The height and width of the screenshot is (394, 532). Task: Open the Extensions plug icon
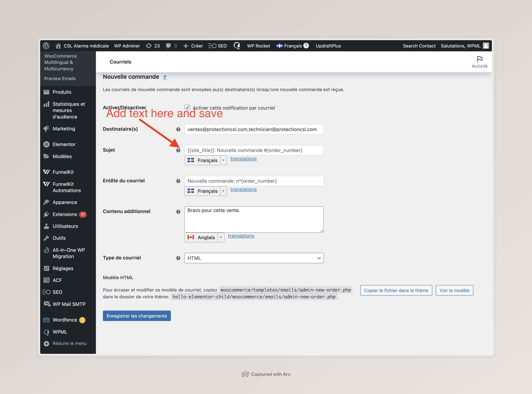pos(47,214)
